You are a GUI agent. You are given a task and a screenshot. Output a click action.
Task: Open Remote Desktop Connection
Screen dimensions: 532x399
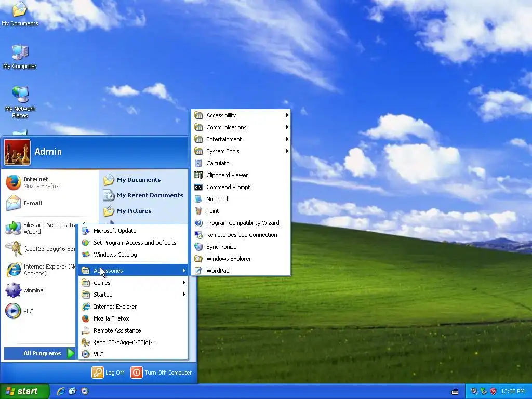241,235
